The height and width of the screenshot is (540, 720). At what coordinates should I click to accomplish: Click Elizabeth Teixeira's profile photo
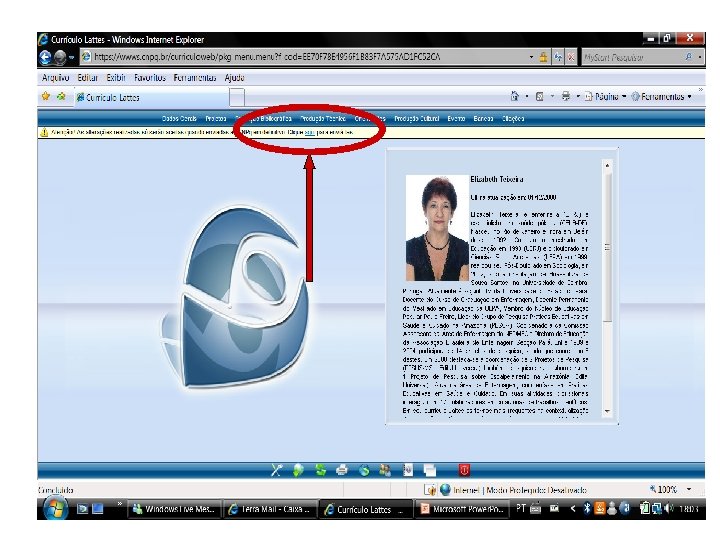[437, 228]
